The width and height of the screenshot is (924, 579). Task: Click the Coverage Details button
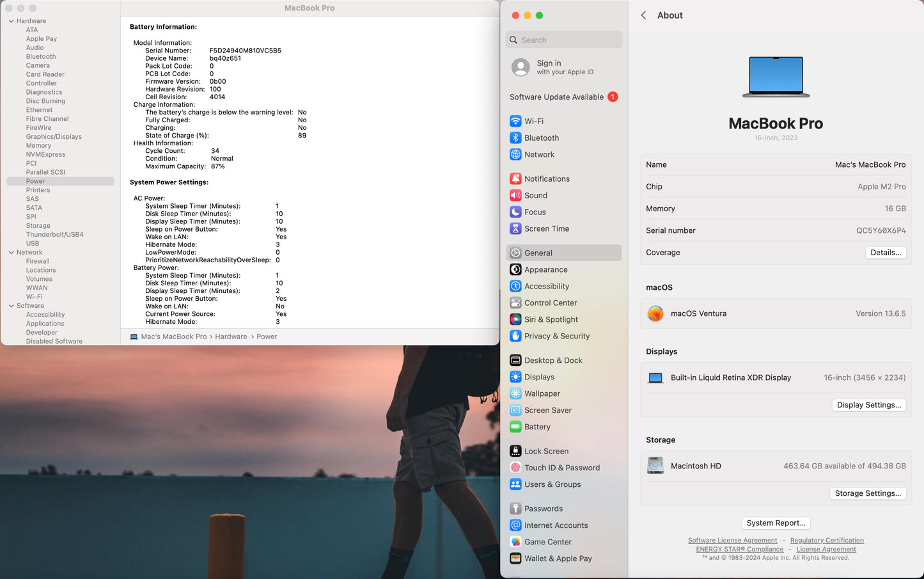point(886,253)
